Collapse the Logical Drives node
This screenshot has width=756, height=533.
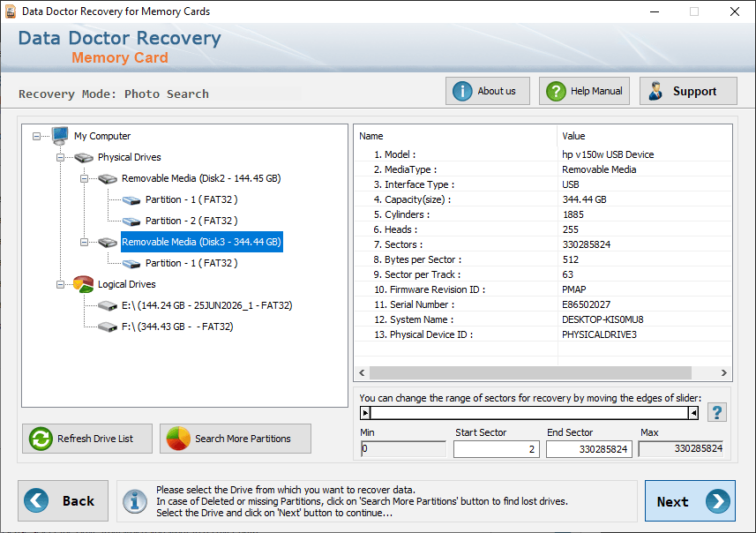(60, 284)
